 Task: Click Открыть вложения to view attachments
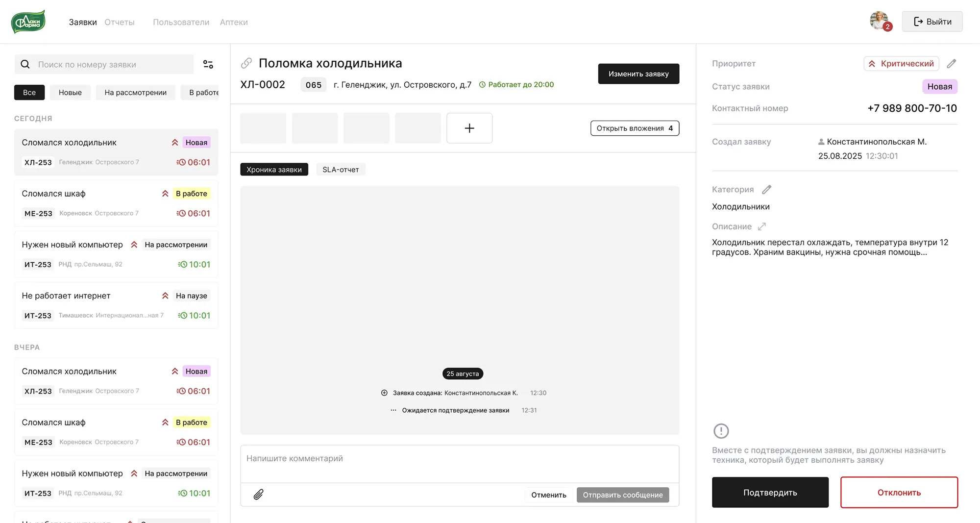point(635,128)
